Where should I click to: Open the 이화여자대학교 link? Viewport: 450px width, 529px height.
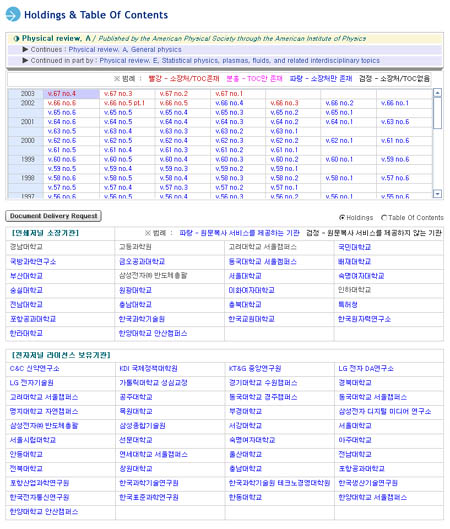point(252,290)
